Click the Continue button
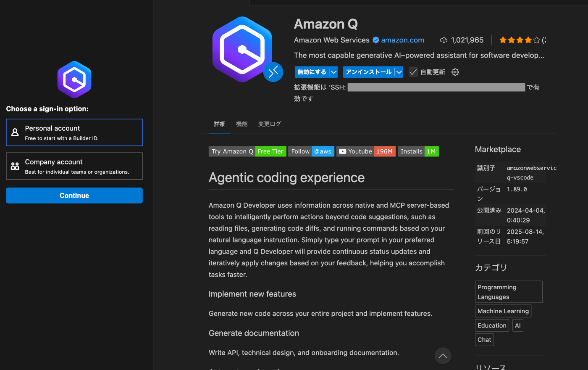Viewport: 588px width, 370px height. pyautogui.click(x=74, y=196)
